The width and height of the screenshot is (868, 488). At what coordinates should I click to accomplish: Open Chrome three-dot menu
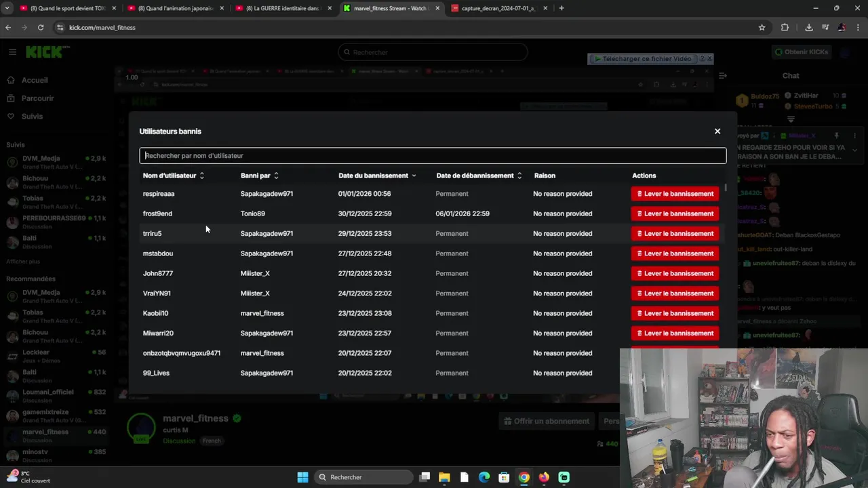859,28
